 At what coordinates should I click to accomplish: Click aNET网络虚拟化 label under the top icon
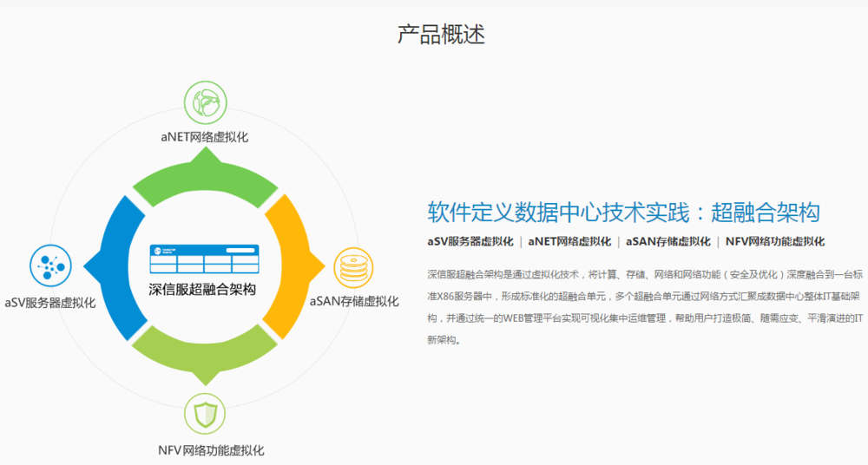coord(205,136)
